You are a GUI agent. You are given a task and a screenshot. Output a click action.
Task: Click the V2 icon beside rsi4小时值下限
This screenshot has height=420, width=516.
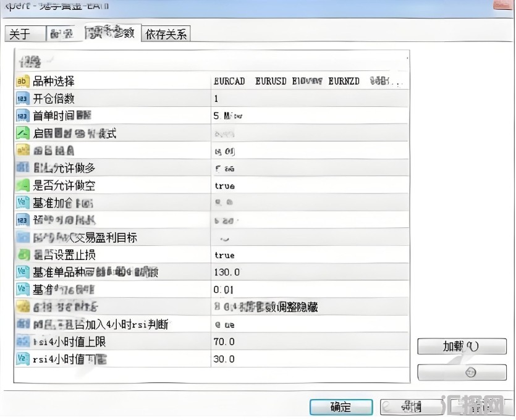[x=22, y=359]
